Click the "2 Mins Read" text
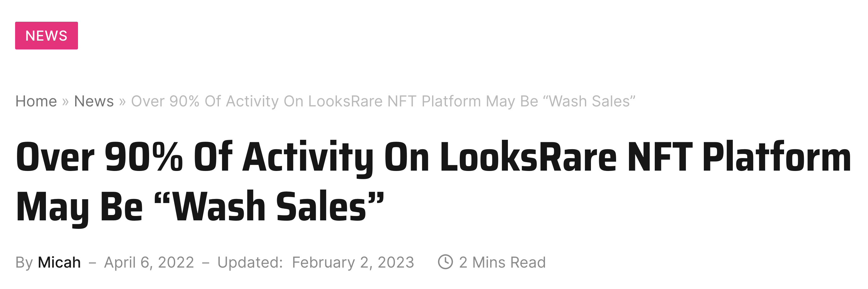The height and width of the screenshot is (289, 868). pyautogui.click(x=502, y=262)
